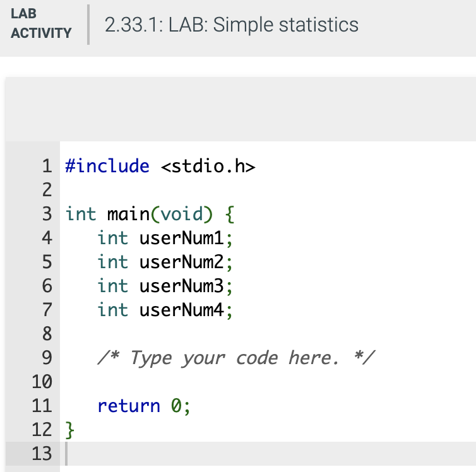
Task: Place cursor on empty line 8
Action: (268, 334)
